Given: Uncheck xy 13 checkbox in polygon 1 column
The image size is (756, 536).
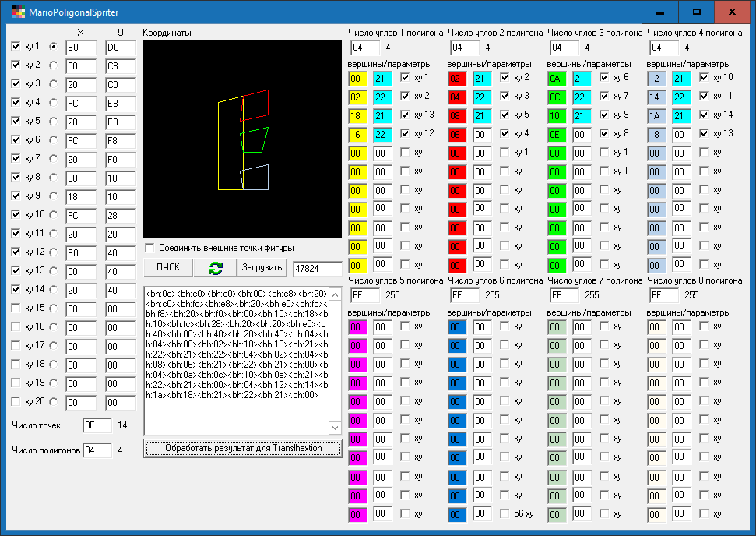Looking at the screenshot, I should 405,115.
